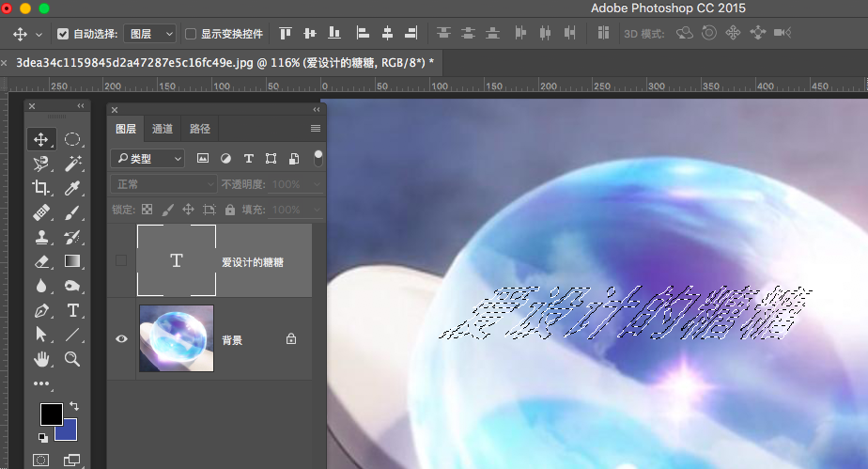Viewport: 868px width, 469px height.
Task: Open the 图层 auto-select dropdown
Action: (x=149, y=34)
